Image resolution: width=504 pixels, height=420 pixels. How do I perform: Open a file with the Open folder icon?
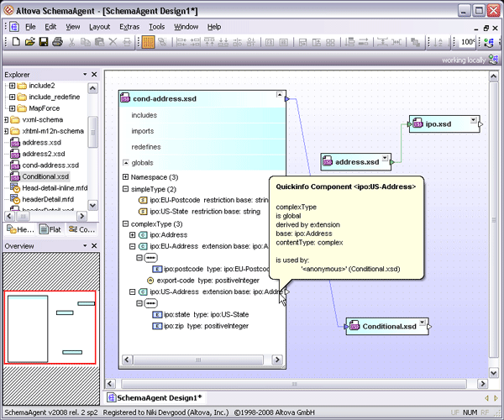(x=29, y=42)
